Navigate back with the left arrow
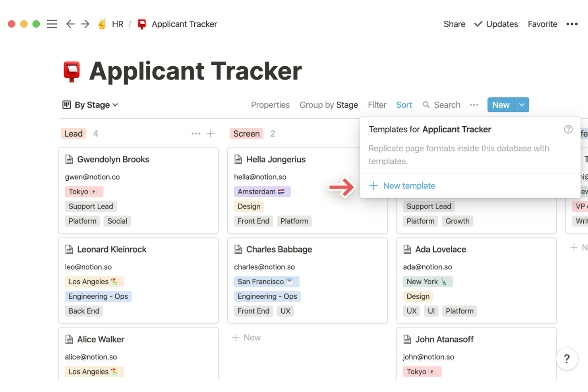Screen dimensions: 588x392 (x=70, y=24)
